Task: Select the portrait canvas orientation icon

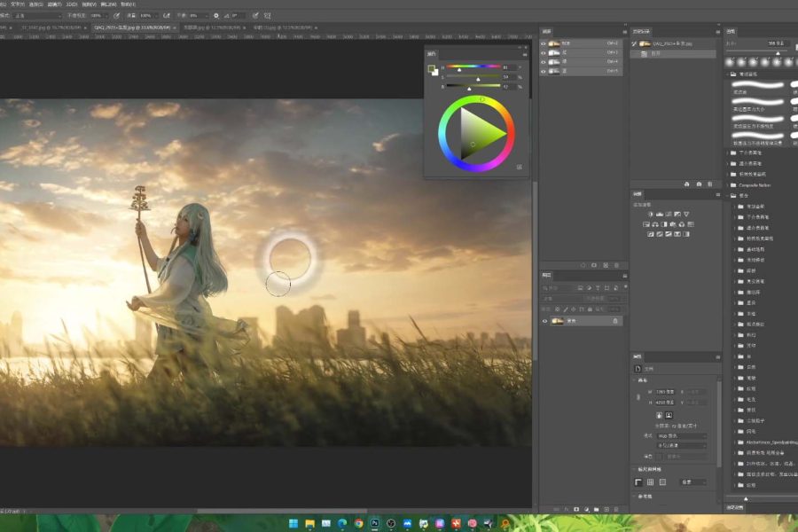Action: [659, 415]
